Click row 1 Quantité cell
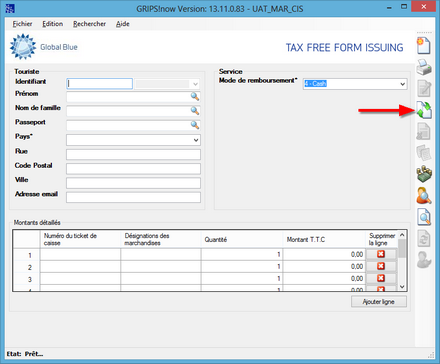The width and height of the screenshot is (440, 364). pyautogui.click(x=242, y=254)
